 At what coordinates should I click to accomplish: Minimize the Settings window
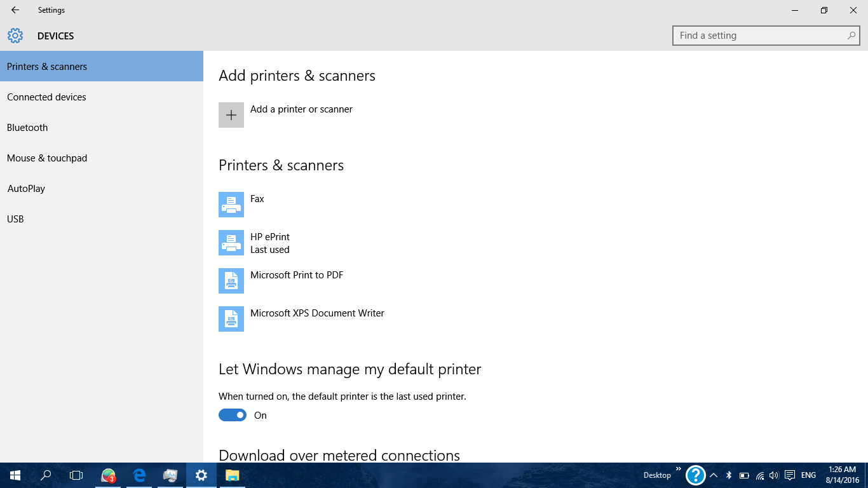pyautogui.click(x=795, y=10)
